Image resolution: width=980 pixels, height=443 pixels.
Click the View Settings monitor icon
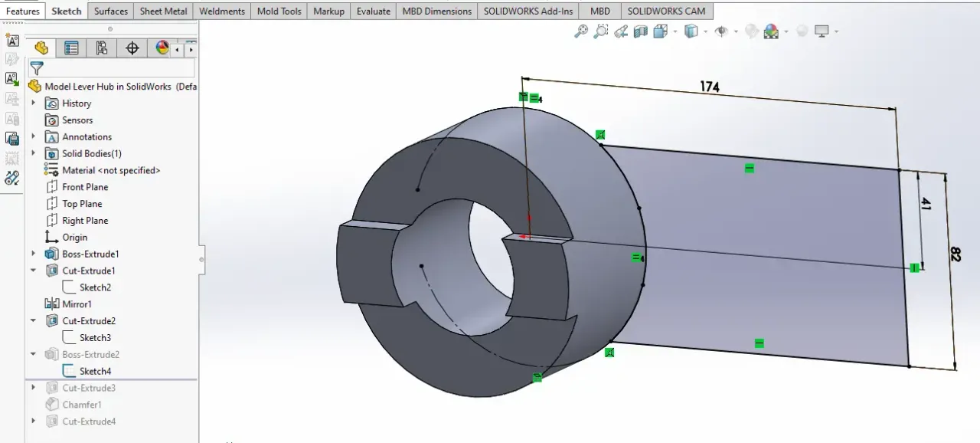click(822, 31)
